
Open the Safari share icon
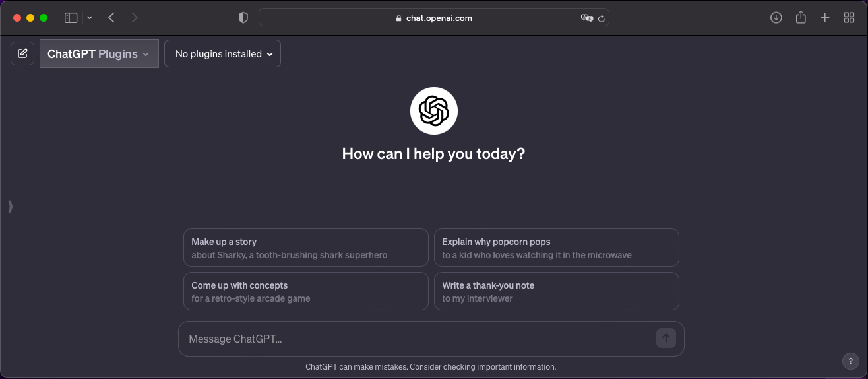pyautogui.click(x=801, y=18)
